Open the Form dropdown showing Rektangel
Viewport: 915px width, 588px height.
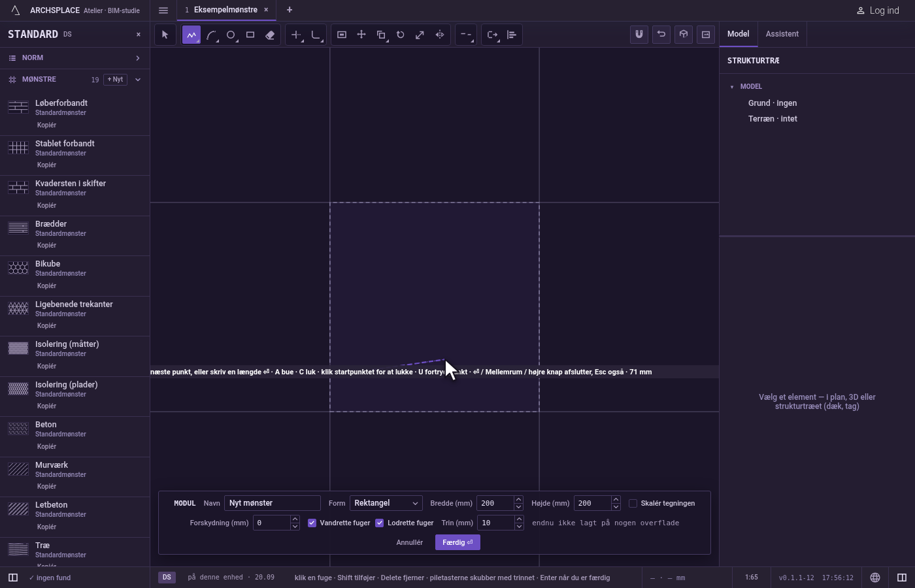(x=386, y=503)
